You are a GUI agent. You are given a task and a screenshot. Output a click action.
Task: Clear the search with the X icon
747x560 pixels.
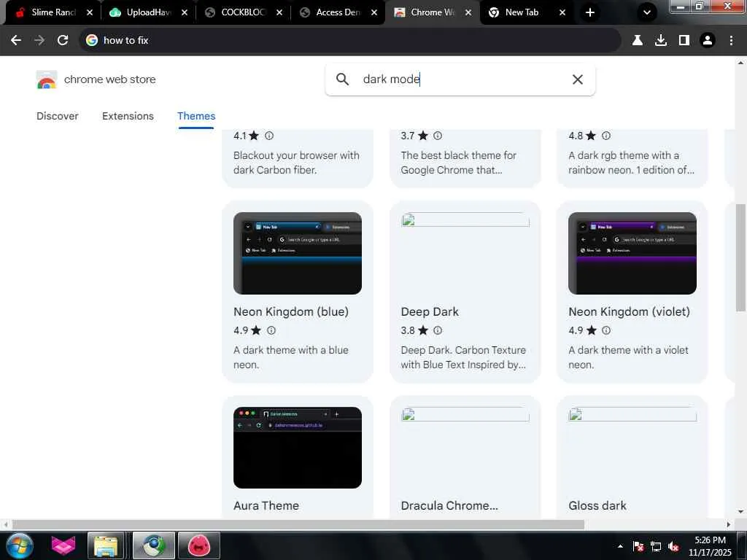578,79
